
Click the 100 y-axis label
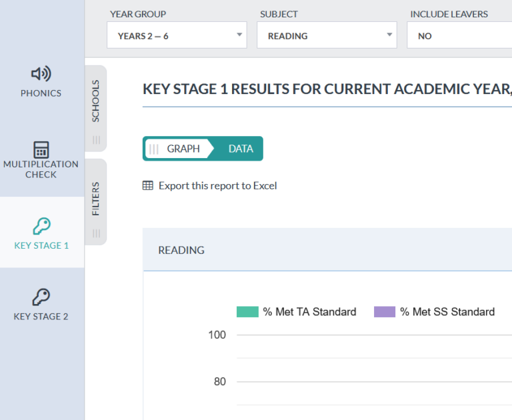coord(217,335)
